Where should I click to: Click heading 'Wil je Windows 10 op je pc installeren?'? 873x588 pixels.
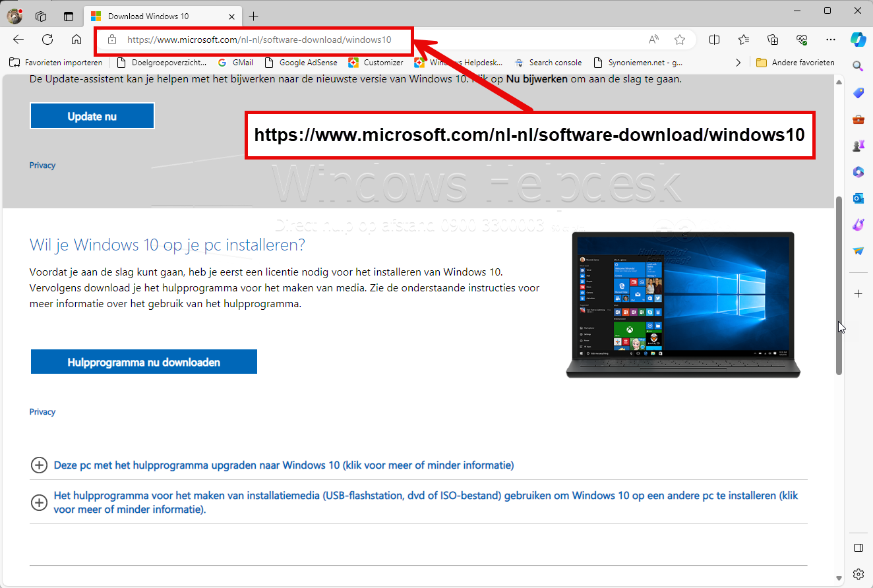click(x=167, y=245)
